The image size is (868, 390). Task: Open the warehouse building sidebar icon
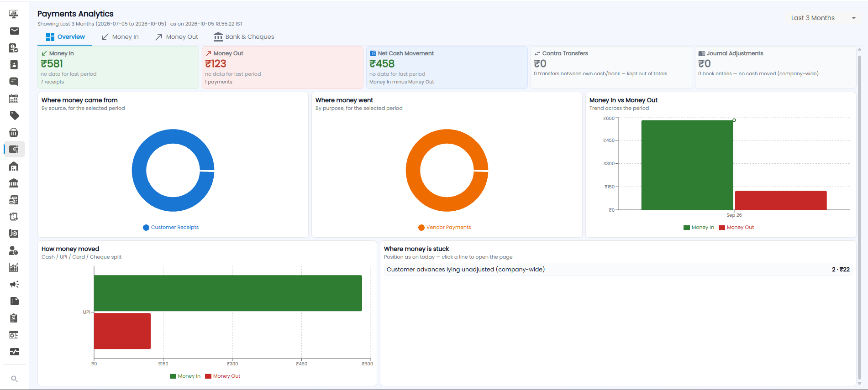[x=14, y=166]
